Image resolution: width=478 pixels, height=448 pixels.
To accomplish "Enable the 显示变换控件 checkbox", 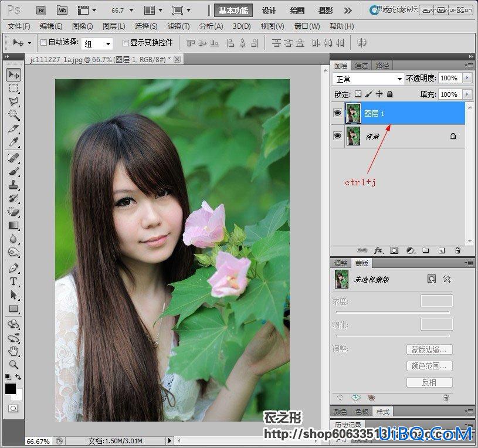I will tap(126, 43).
